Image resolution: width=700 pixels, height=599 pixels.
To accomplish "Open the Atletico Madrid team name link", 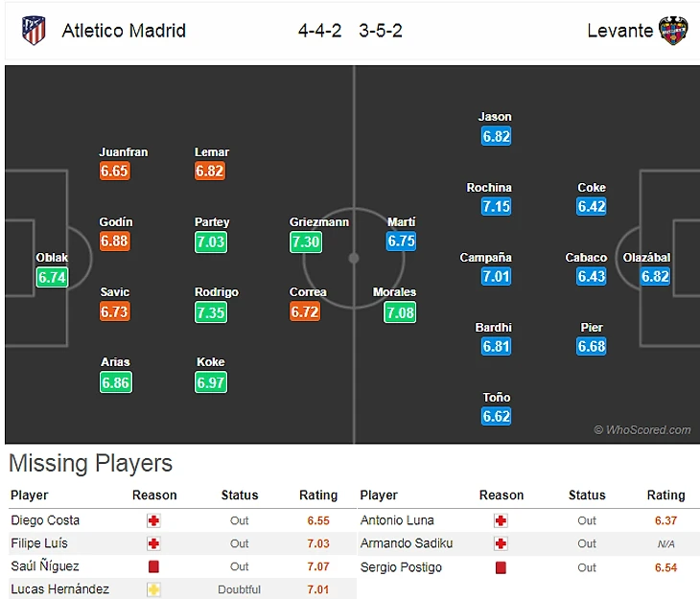I will click(x=124, y=31).
